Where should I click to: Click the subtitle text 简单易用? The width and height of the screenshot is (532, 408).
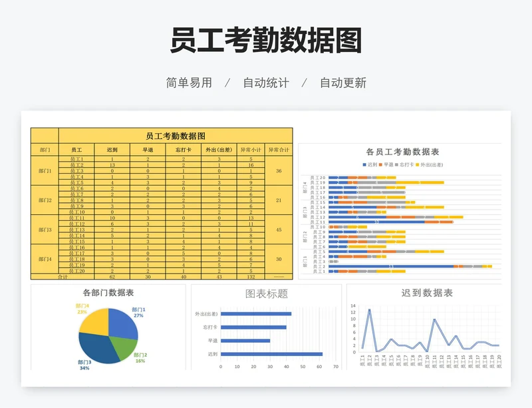click(189, 83)
